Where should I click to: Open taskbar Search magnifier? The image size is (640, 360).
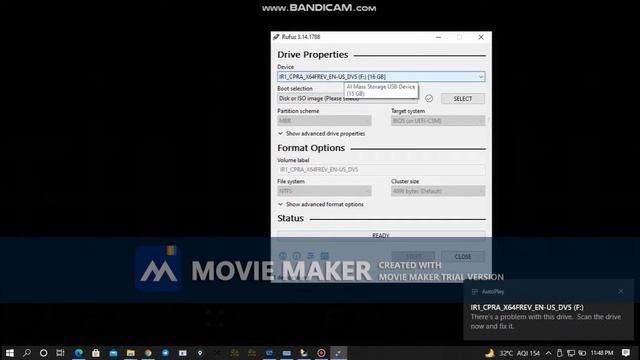pyautogui.click(x=27, y=353)
